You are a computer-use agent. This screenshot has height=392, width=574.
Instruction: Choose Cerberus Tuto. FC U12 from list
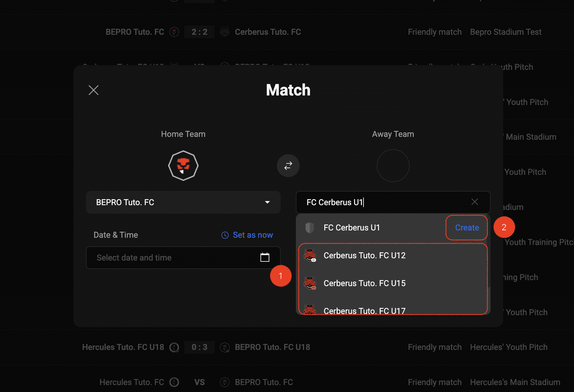pos(393,255)
